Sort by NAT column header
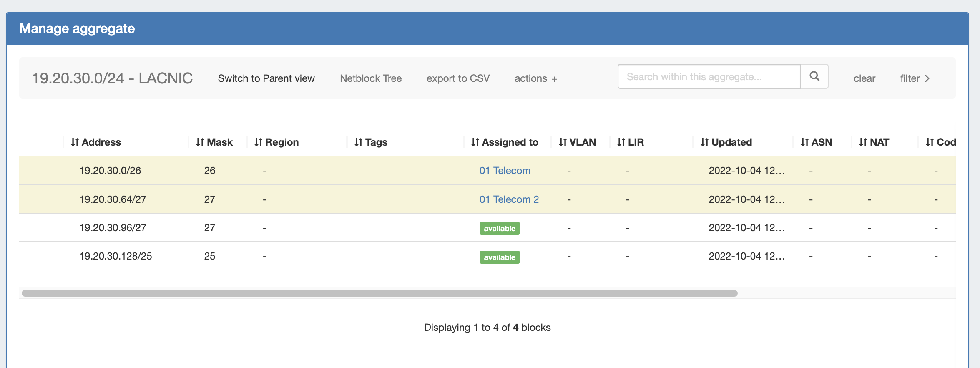Viewport: 980px width, 368px height. point(874,142)
